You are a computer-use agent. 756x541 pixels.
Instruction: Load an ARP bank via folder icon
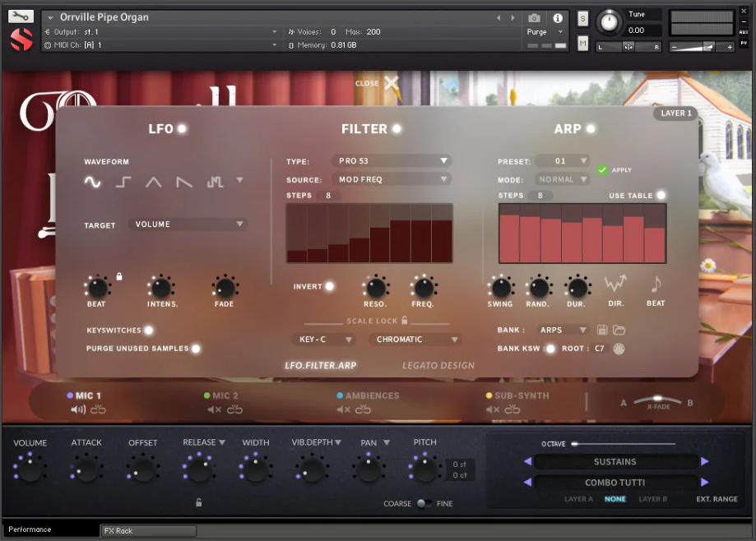point(619,330)
